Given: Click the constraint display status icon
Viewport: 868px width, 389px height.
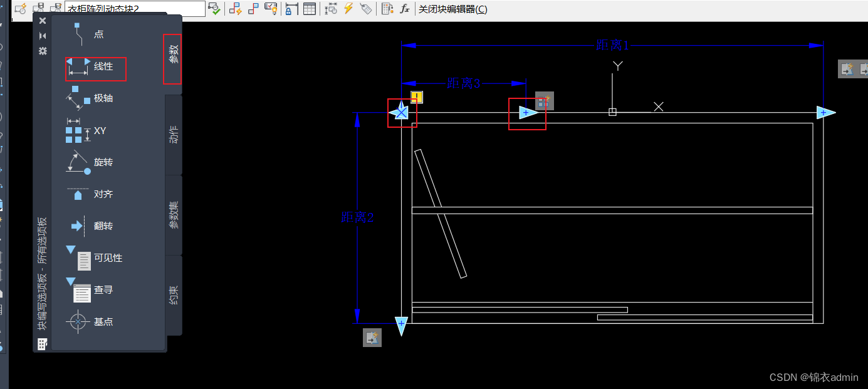Looking at the screenshot, I should (x=271, y=9).
